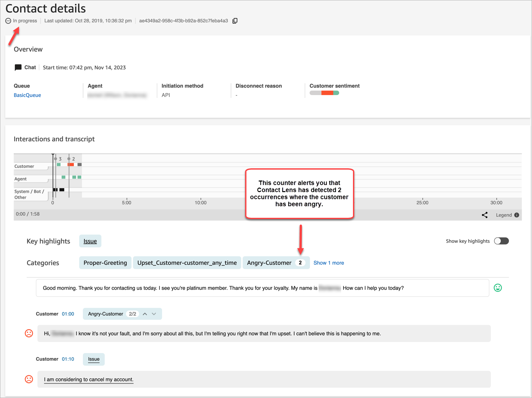Click the Chat channel icon in Overview

pyautogui.click(x=18, y=67)
